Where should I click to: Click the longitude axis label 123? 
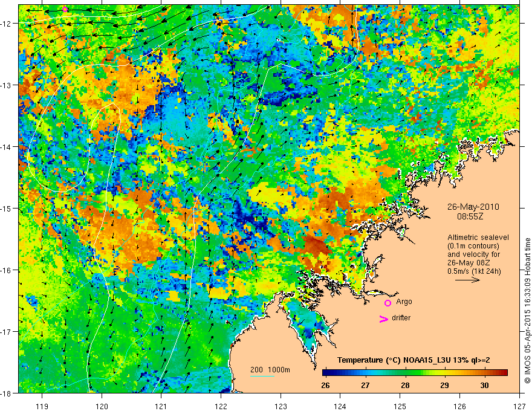click(281, 406)
